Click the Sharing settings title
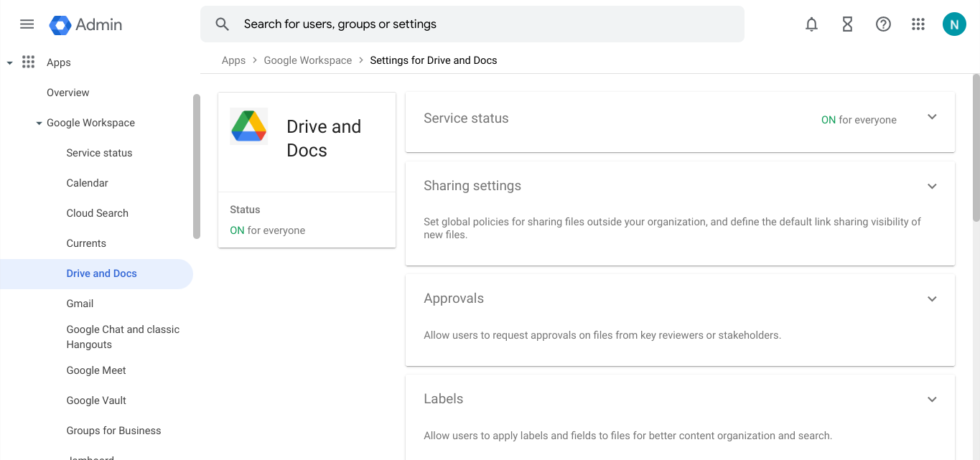The height and width of the screenshot is (460, 980). (x=472, y=186)
